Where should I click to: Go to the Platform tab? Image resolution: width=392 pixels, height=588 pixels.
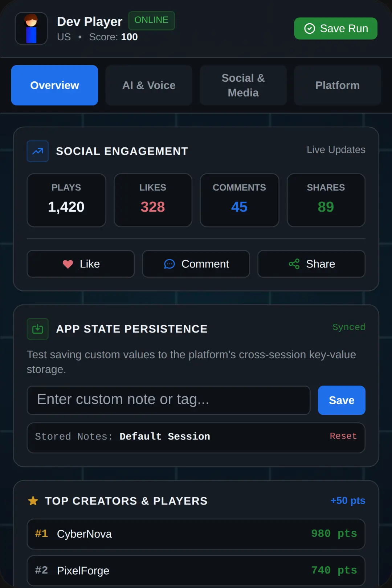click(338, 85)
